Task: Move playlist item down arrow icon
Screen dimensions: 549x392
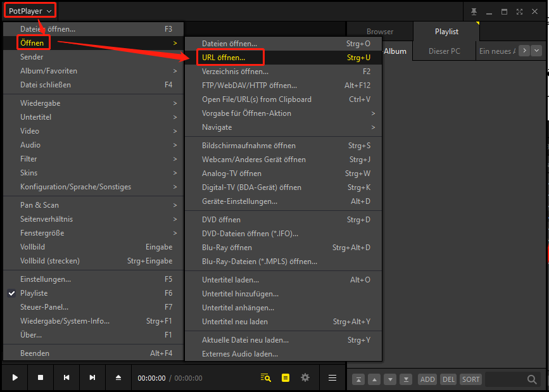Action: click(390, 379)
